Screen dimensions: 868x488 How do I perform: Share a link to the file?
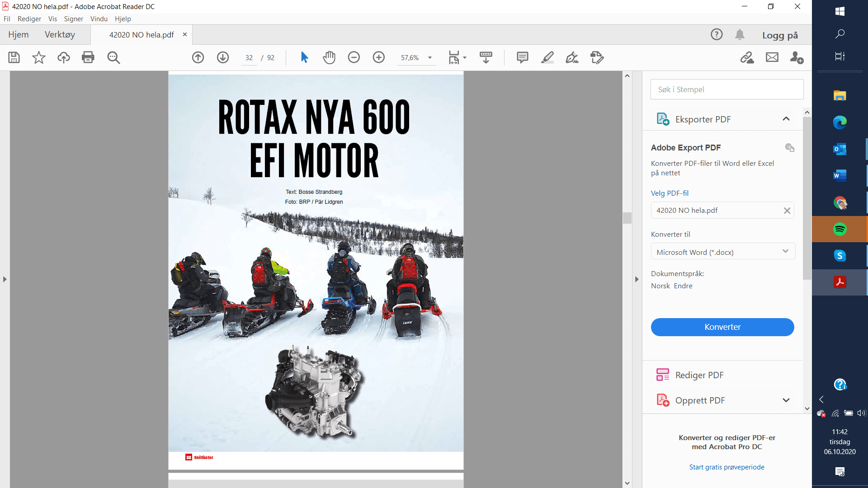(747, 57)
